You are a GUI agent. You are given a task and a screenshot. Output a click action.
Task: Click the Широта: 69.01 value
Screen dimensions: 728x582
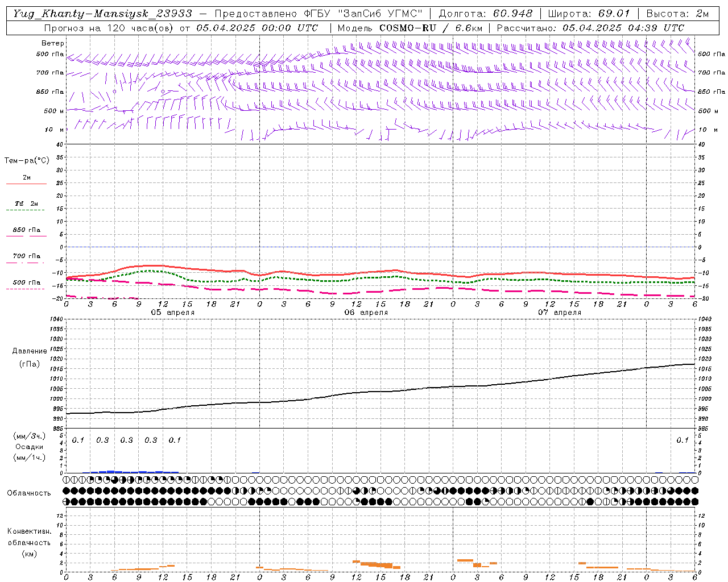[589, 14]
